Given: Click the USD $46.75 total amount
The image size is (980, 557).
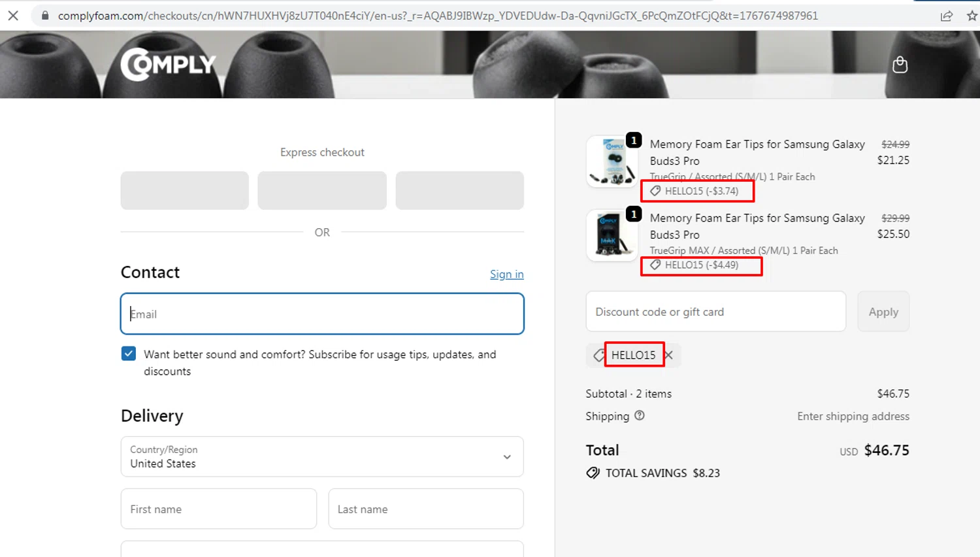Looking at the screenshot, I should point(874,450).
